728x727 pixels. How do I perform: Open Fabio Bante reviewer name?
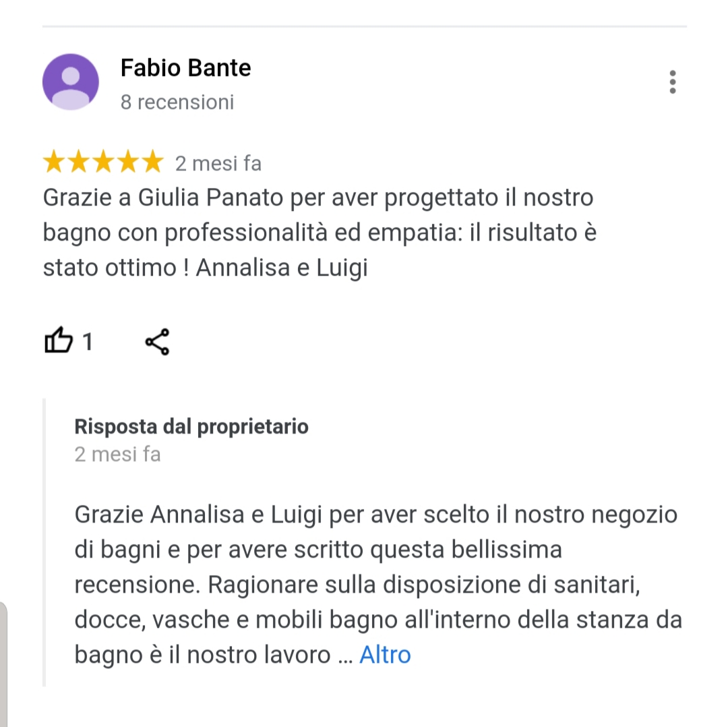[186, 68]
